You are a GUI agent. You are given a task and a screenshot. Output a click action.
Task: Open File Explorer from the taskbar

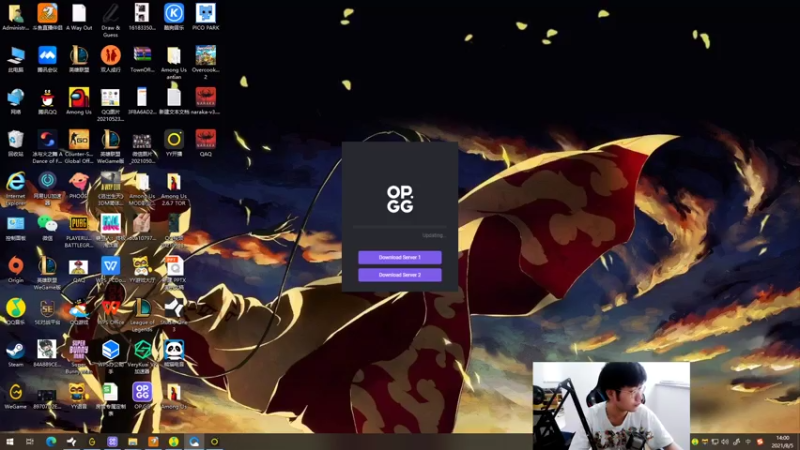(x=133, y=441)
